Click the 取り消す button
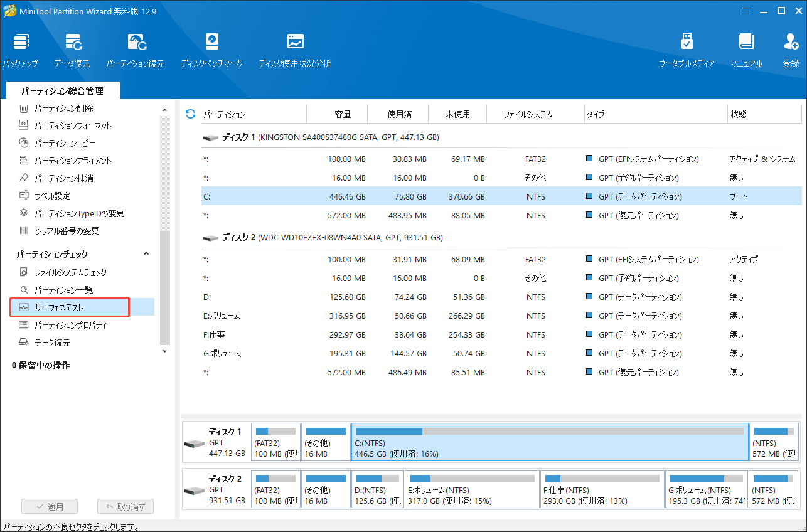 coord(125,506)
